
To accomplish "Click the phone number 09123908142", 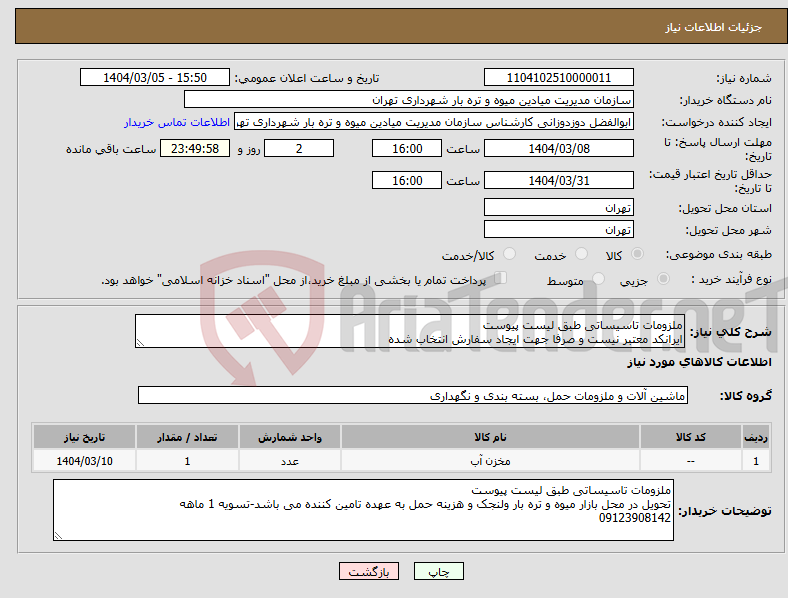I will point(635,518).
